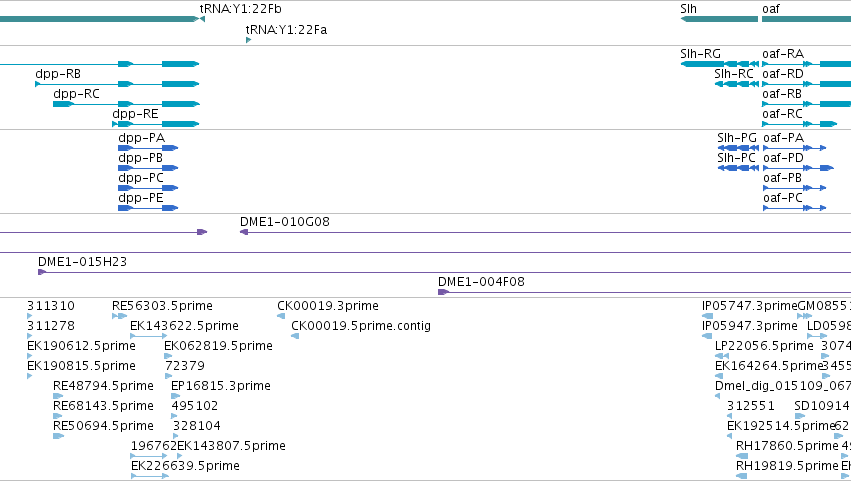Click the DME1-015H23 clone start arrow
This screenshot has width=851, height=481.
tap(42, 272)
